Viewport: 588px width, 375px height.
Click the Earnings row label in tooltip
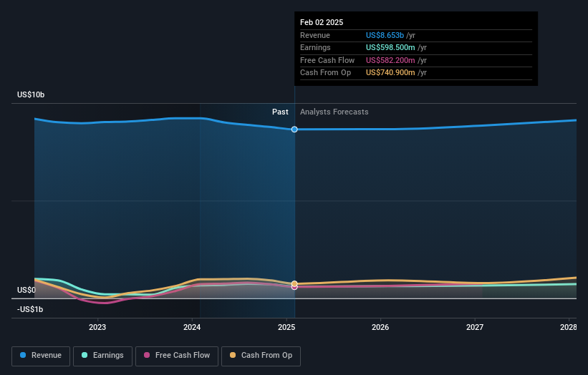point(315,47)
